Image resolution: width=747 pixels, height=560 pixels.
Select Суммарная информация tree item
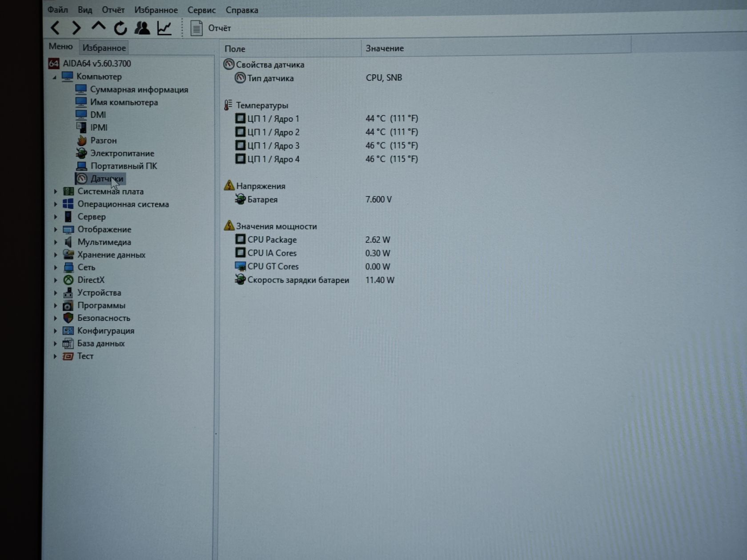(139, 89)
